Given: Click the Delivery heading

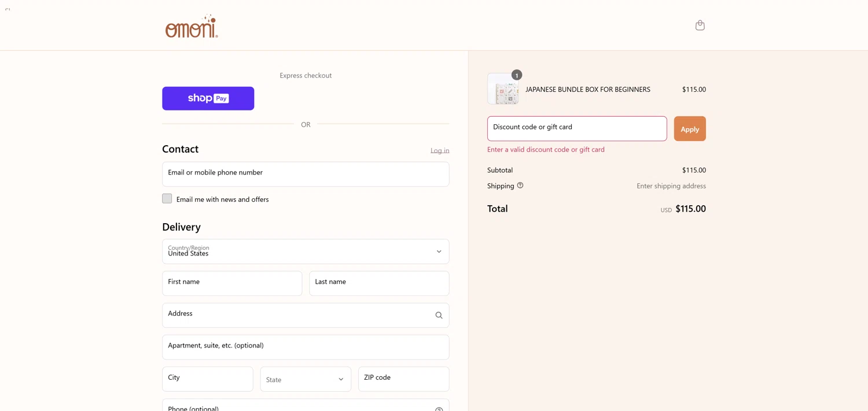Looking at the screenshot, I should point(181,227).
